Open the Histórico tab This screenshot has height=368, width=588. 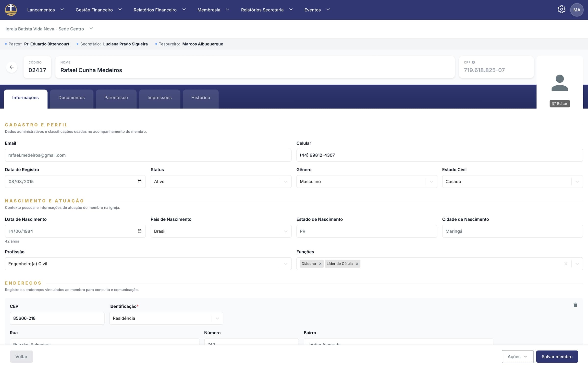click(201, 99)
